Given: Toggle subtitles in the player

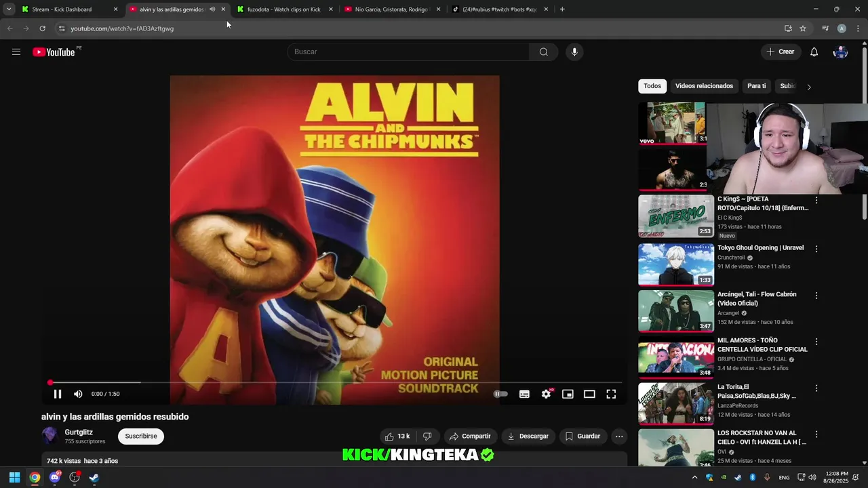Looking at the screenshot, I should pos(524,394).
